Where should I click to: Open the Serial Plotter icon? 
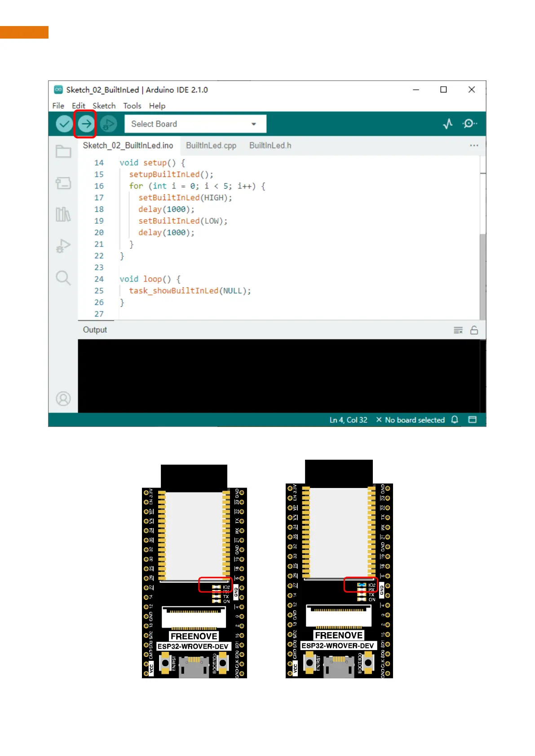(x=448, y=124)
